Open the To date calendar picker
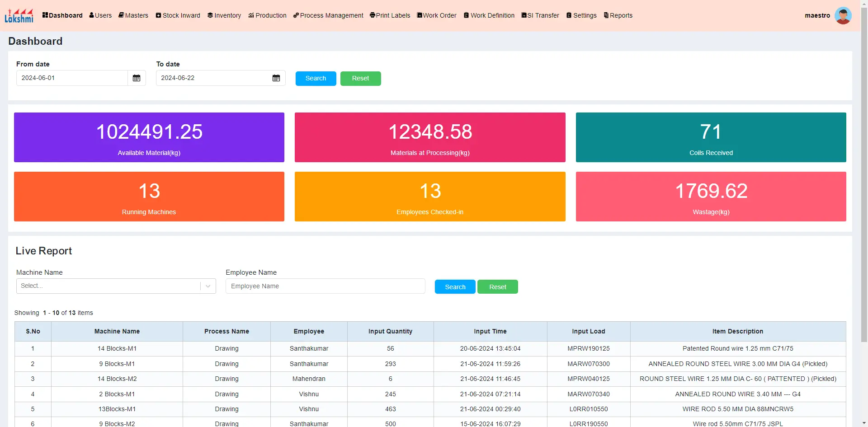Viewport: 868px width, 427px height. click(276, 78)
